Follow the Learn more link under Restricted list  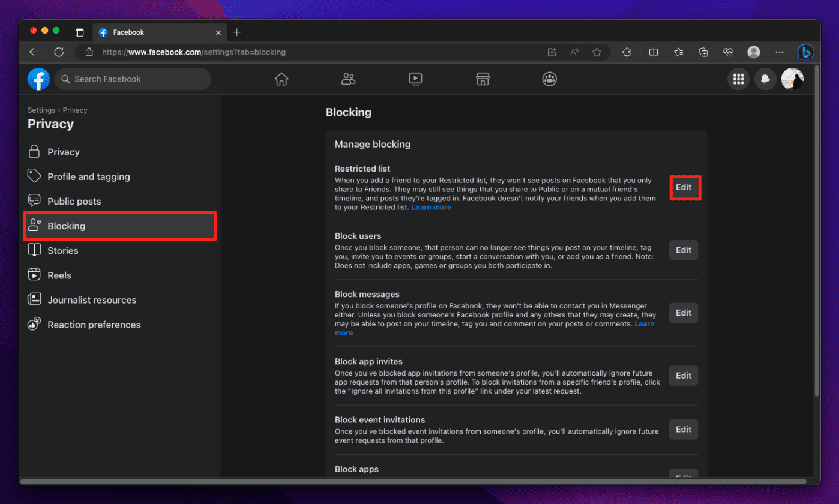431,208
